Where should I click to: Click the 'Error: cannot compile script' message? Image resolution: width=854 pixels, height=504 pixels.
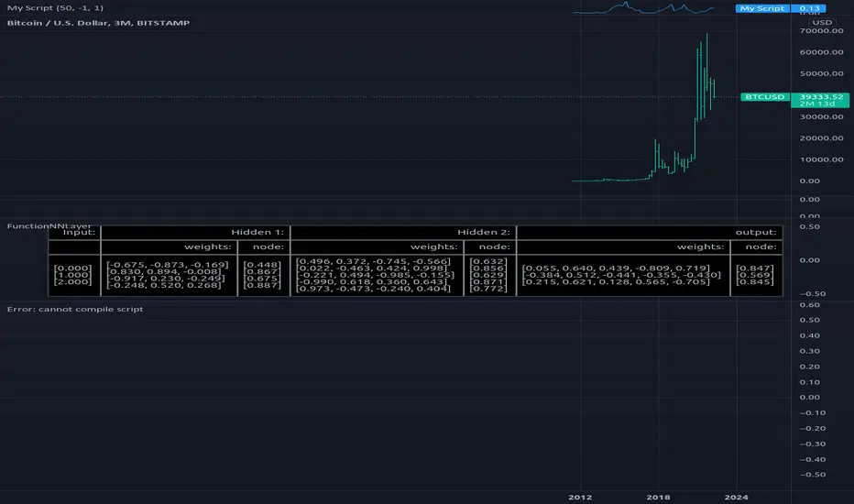[75, 309]
